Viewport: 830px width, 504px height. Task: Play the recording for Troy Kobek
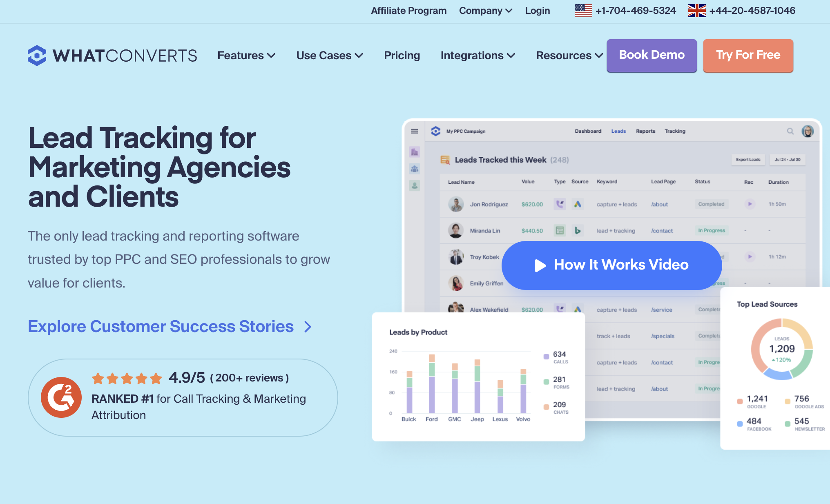[750, 256]
